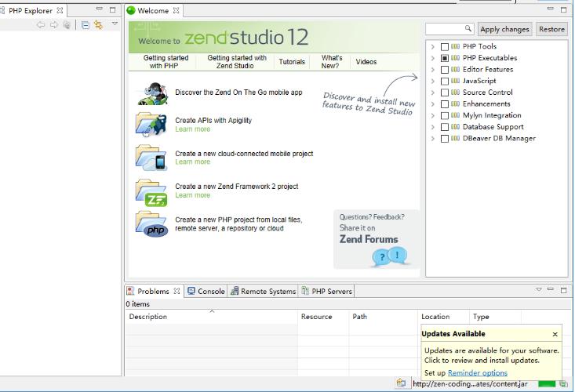Screen dimensions: 575x392
Task: Expand the PHP Executables tree node
Action: [433, 58]
